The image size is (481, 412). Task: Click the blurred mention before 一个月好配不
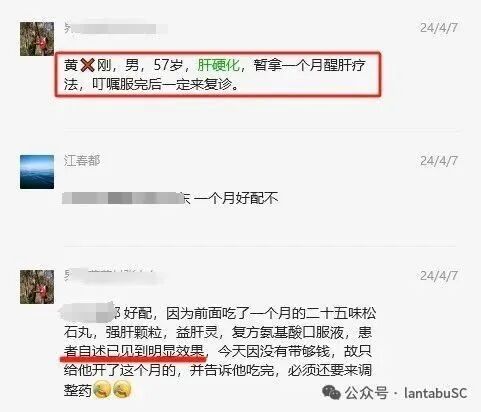pyautogui.click(x=126, y=198)
